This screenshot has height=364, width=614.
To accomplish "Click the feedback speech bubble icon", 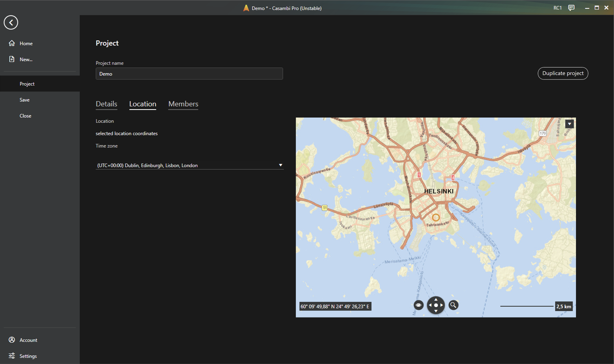I will coord(571,8).
